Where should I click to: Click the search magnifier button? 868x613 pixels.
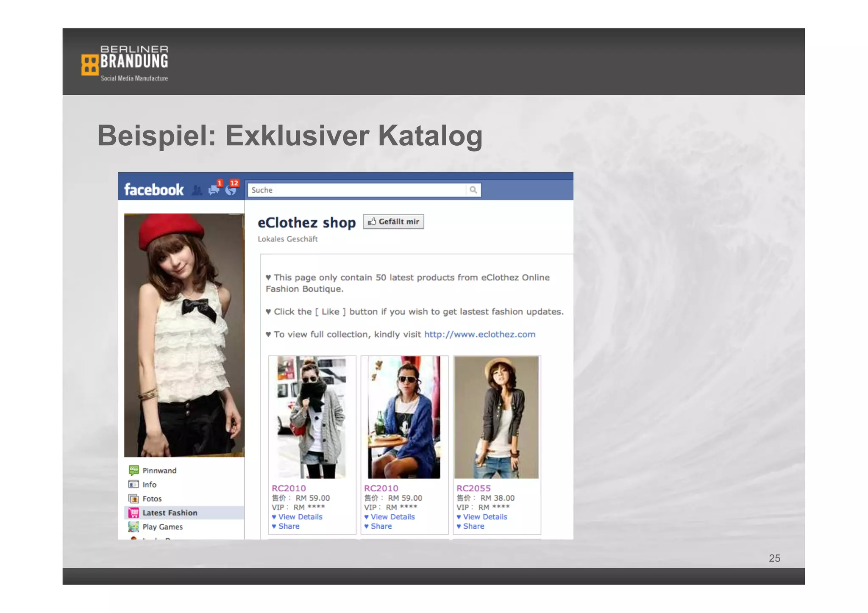(x=473, y=190)
